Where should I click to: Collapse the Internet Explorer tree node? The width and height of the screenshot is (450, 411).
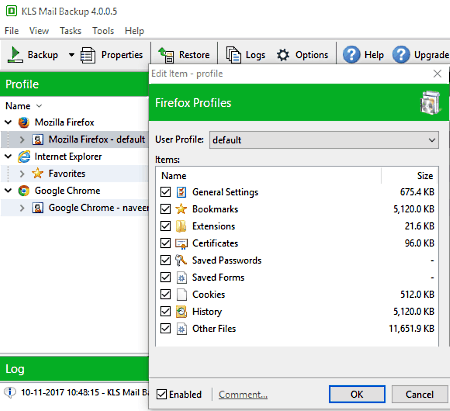point(8,156)
